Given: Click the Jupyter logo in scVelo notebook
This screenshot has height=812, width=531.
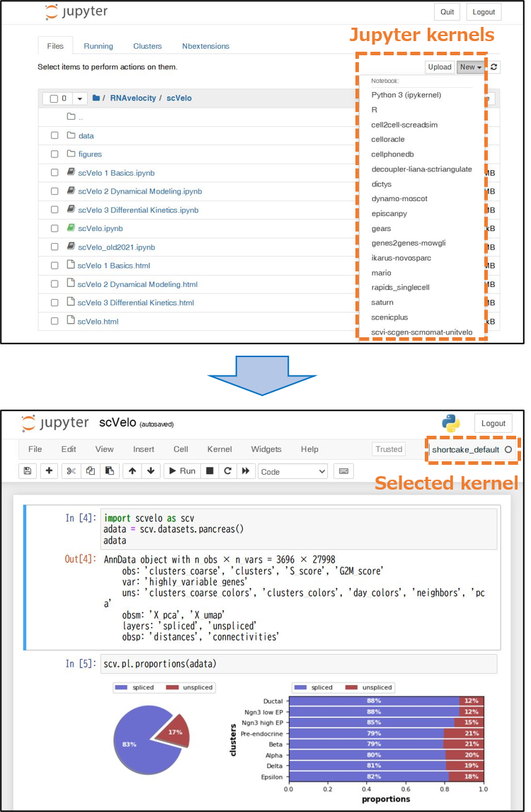Looking at the screenshot, I should pyautogui.click(x=56, y=423).
